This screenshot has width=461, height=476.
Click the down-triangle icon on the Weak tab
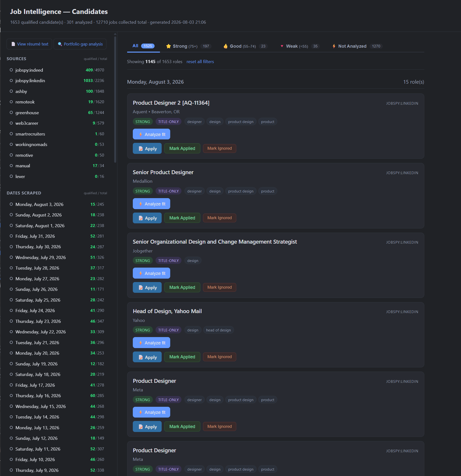(x=282, y=46)
